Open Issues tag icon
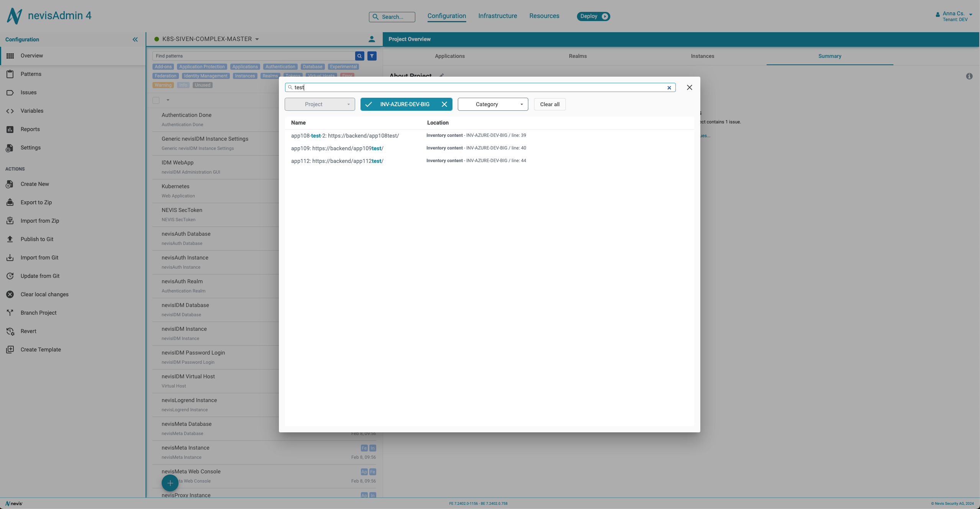 pos(10,93)
